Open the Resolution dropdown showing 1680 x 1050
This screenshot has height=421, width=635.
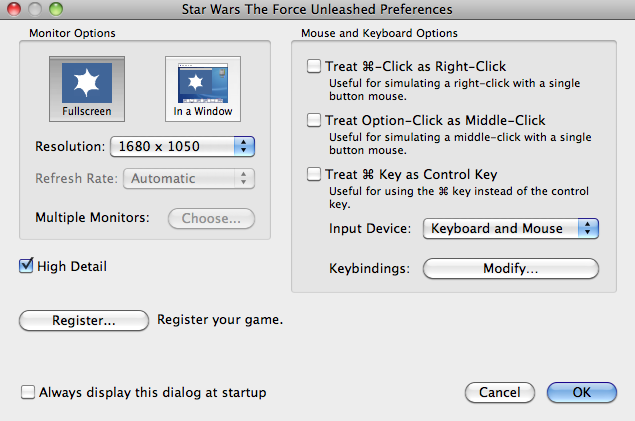point(182,147)
